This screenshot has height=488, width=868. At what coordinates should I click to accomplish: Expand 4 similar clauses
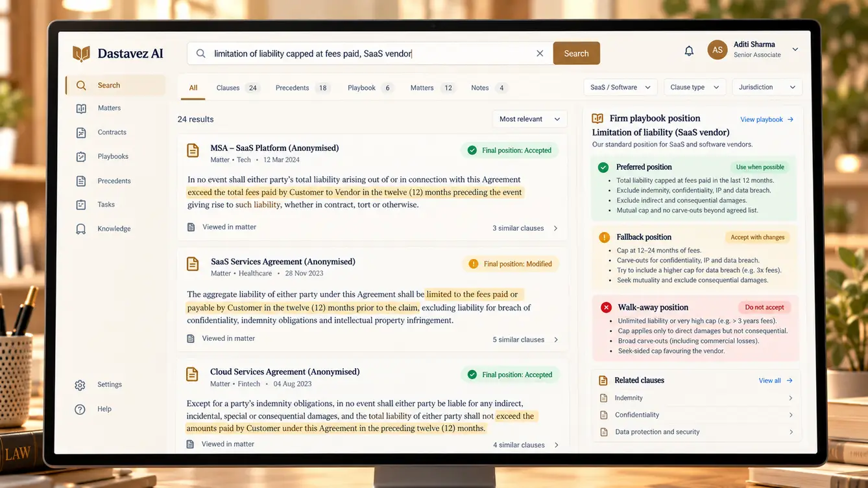click(x=525, y=445)
